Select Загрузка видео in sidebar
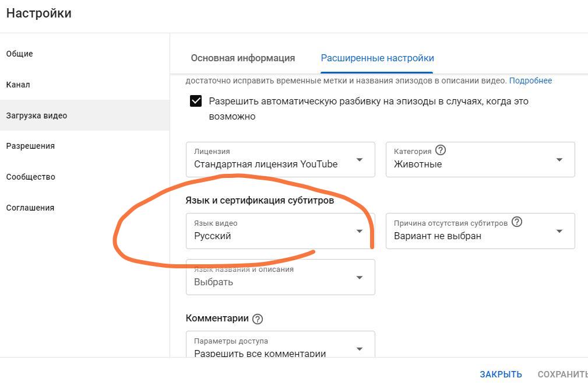The height and width of the screenshot is (385, 588). click(84, 115)
